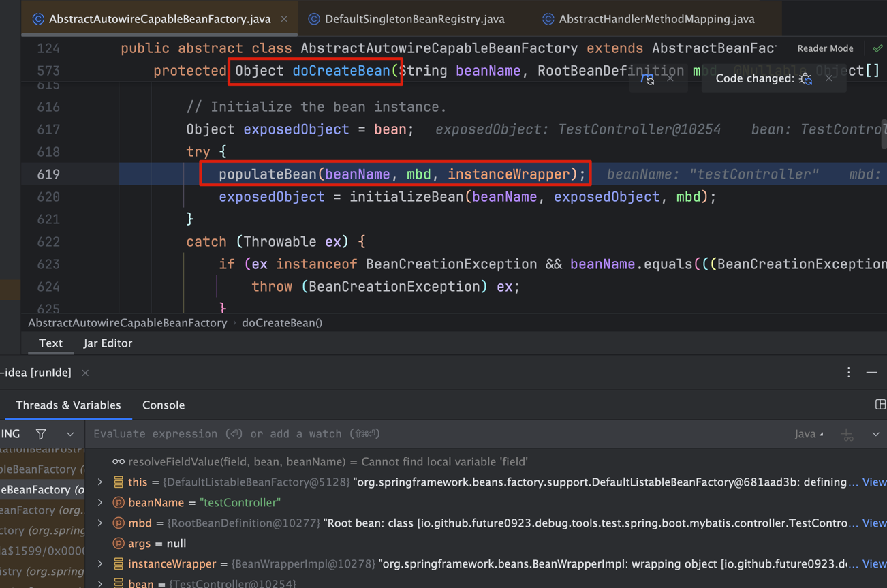This screenshot has height=588, width=887.
Task: Click the frames filter funnel icon
Action: pyautogui.click(x=41, y=434)
